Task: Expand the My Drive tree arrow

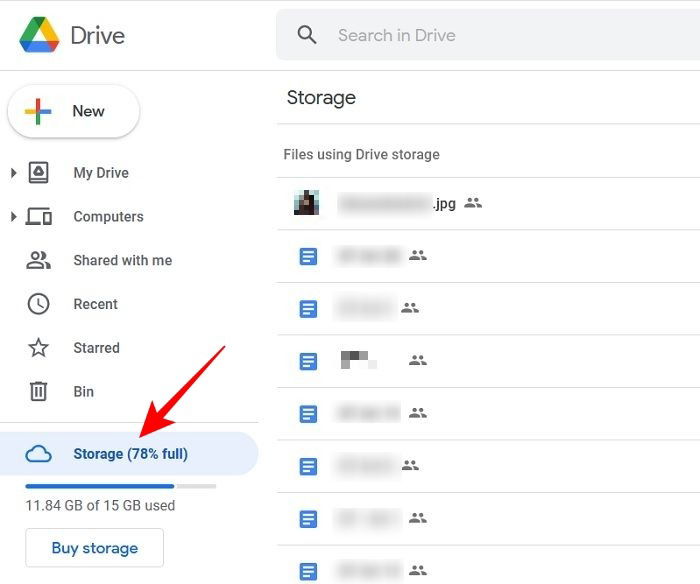Action: tap(13, 173)
